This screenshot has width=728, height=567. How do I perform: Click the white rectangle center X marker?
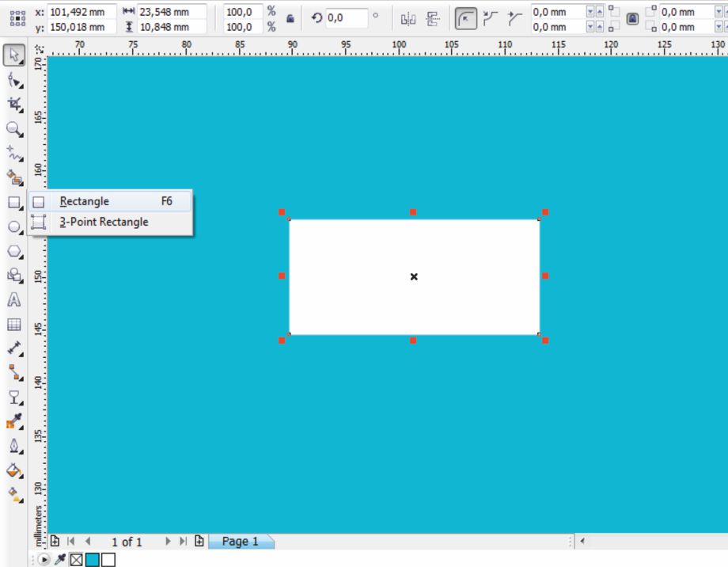pos(414,276)
